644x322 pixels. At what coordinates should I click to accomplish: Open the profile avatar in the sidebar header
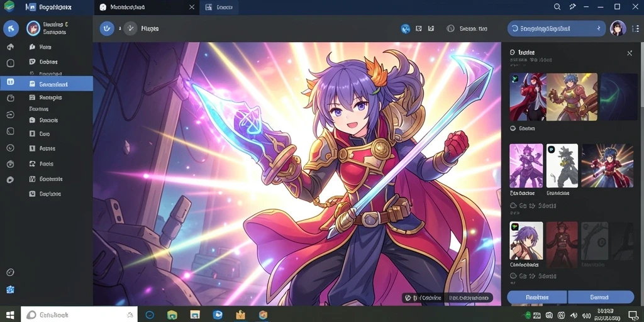coord(33,28)
